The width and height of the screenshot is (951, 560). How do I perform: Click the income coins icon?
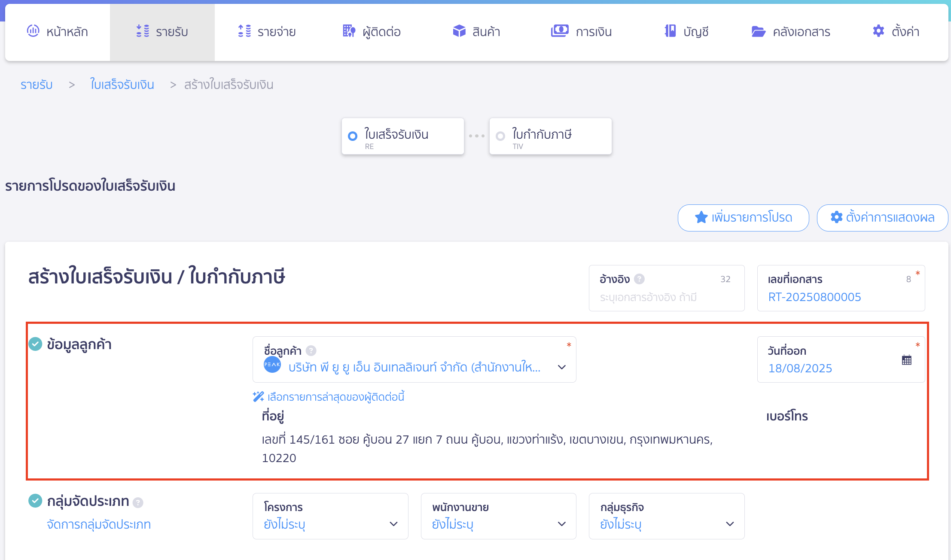pyautogui.click(x=143, y=31)
